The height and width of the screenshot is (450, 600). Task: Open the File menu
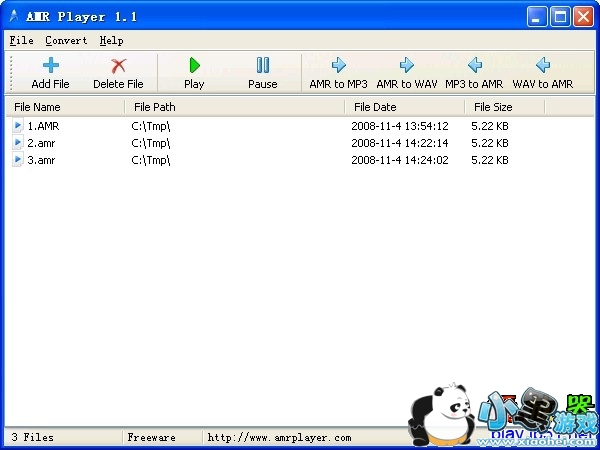pyautogui.click(x=21, y=41)
